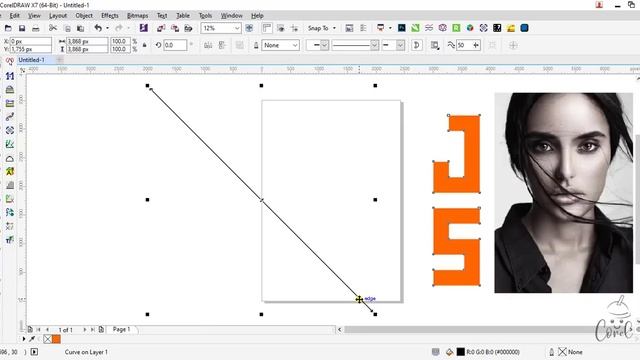Screen dimensions: 640x360
Task: Go to the next page arrow
Action: (x=85, y=329)
